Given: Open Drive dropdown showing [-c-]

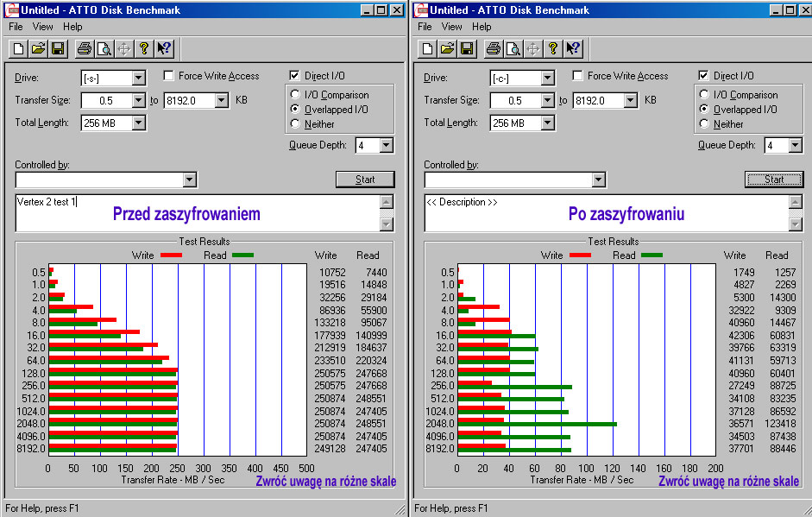Looking at the screenshot, I should pyautogui.click(x=547, y=79).
